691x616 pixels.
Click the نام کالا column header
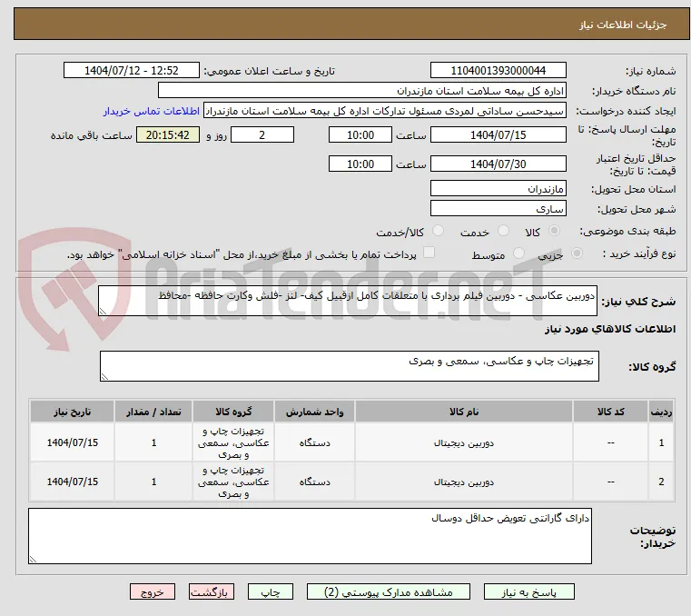[x=464, y=412]
